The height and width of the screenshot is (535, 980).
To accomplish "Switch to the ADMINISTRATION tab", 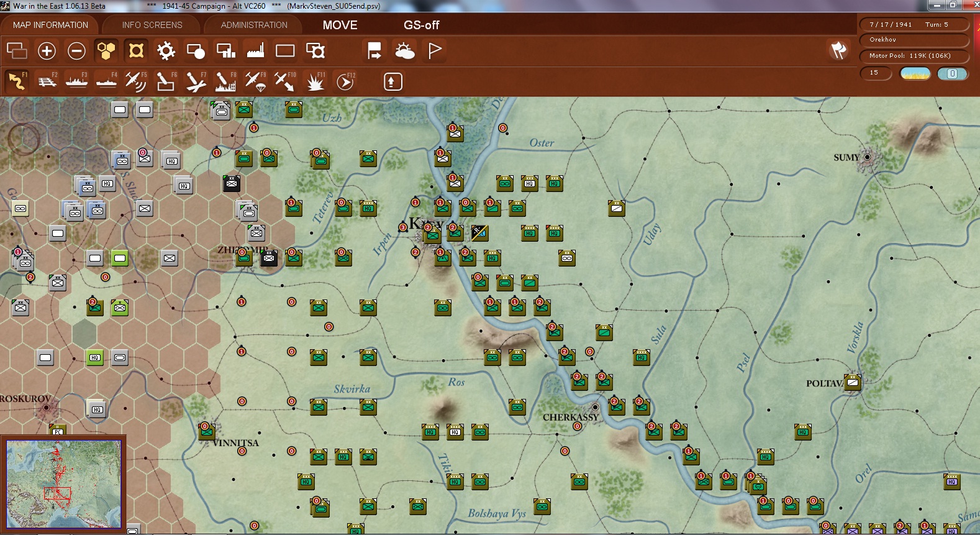I will tap(254, 25).
